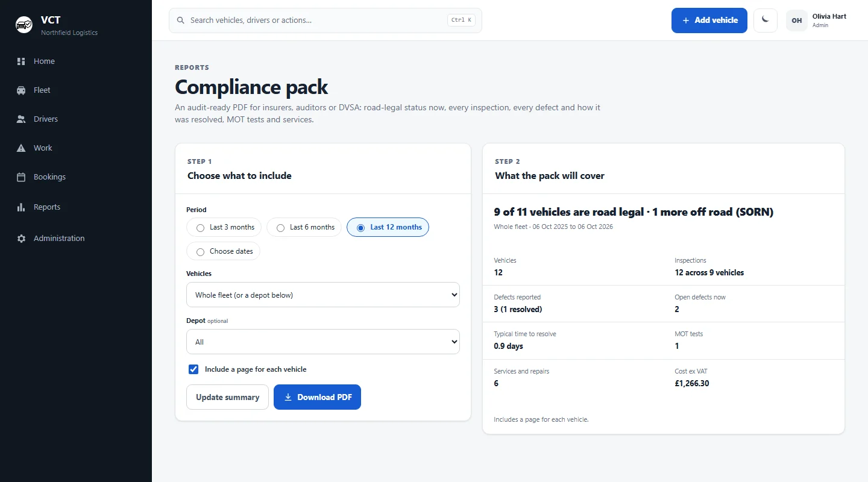This screenshot has height=482, width=868.
Task: Click the Whole fleet date range text
Action: pos(553,227)
